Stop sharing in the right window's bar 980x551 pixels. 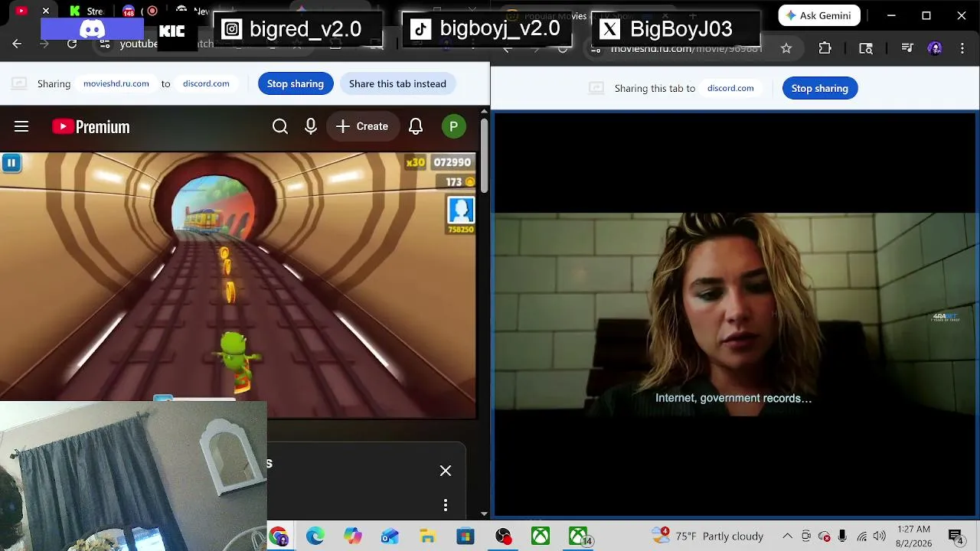820,88
